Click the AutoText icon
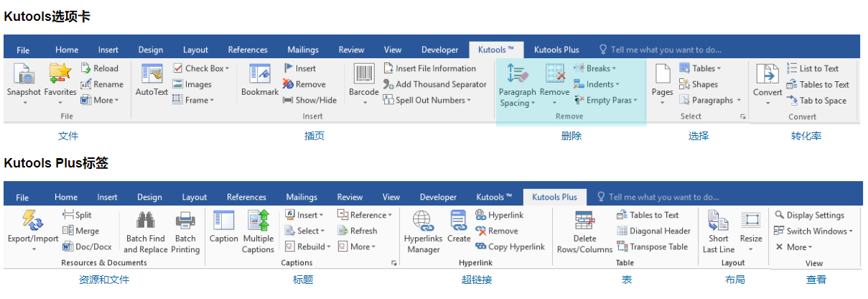Viewport: 868px width, 299px height. point(151,74)
